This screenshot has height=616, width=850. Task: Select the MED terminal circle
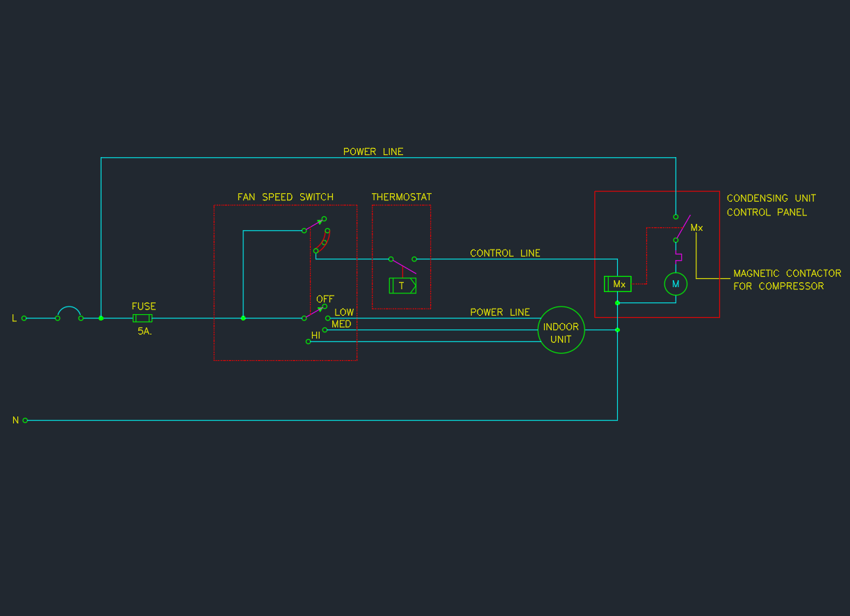(325, 330)
